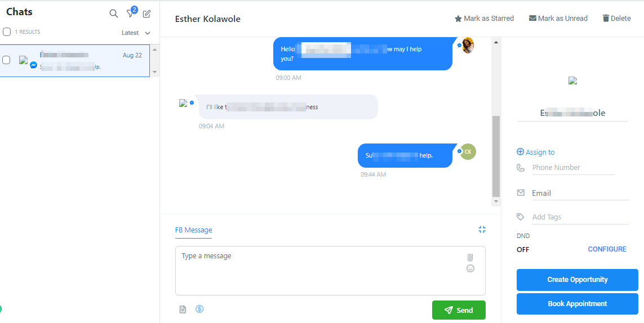
Task: Mark as Starred in header
Action: pyautogui.click(x=484, y=19)
